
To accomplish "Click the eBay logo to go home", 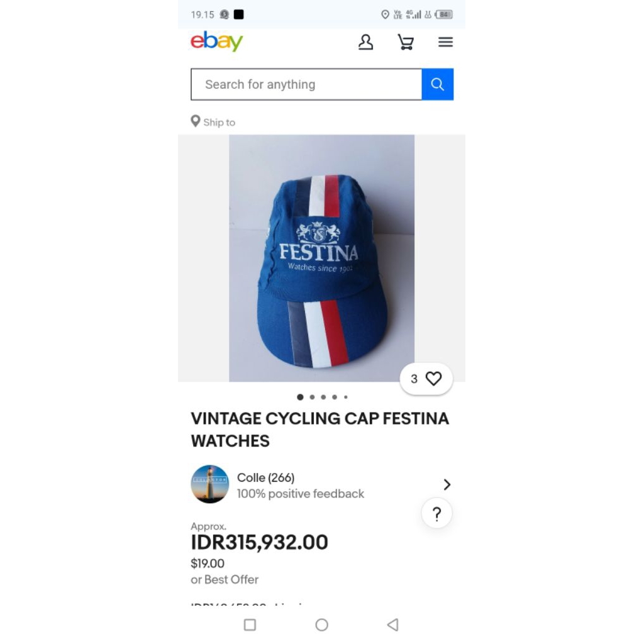I will tap(216, 42).
